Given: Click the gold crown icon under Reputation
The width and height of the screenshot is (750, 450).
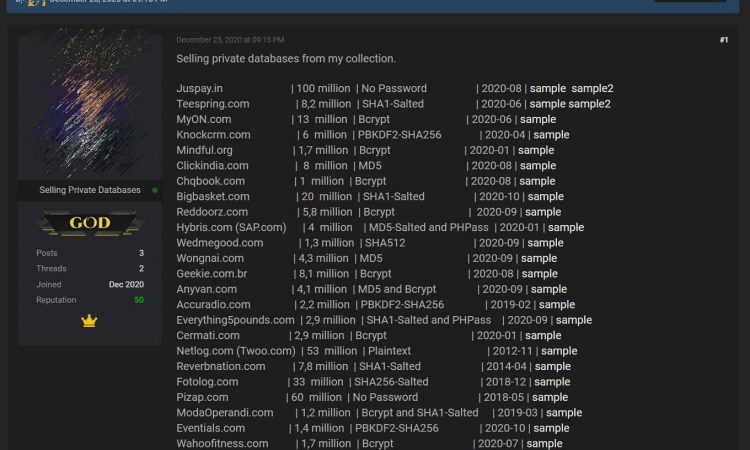Looking at the screenshot, I should [x=89, y=321].
